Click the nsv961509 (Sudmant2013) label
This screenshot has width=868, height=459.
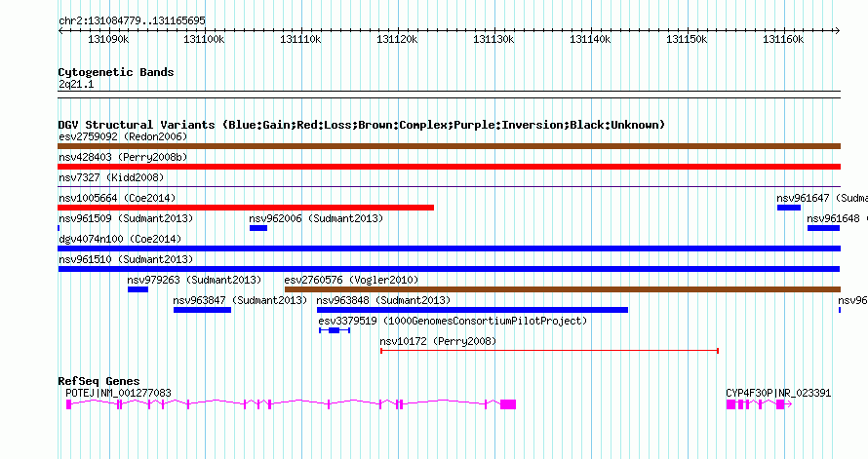[x=126, y=218]
